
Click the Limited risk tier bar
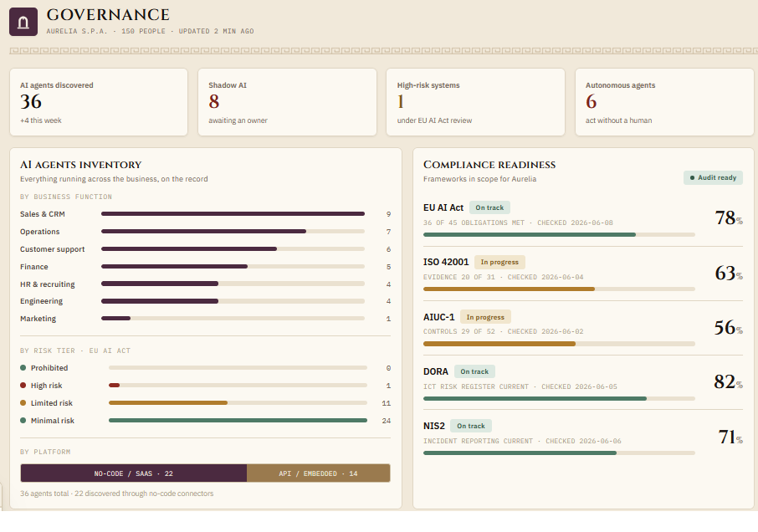pos(238,403)
